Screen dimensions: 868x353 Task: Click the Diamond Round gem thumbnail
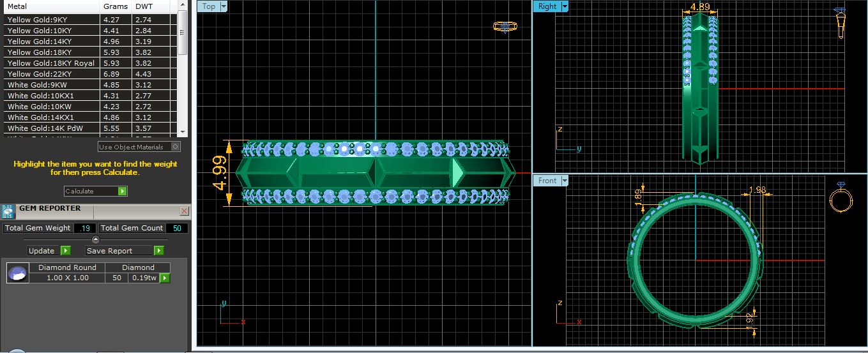[17, 273]
